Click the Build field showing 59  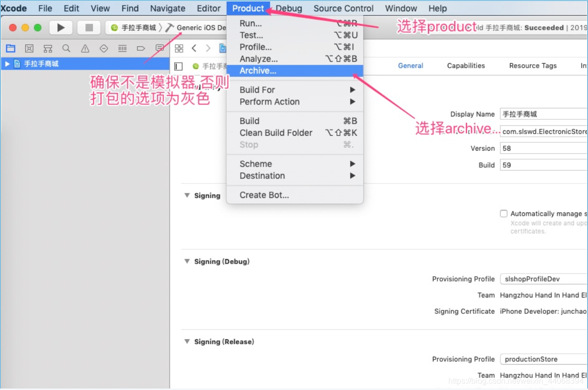tap(544, 165)
